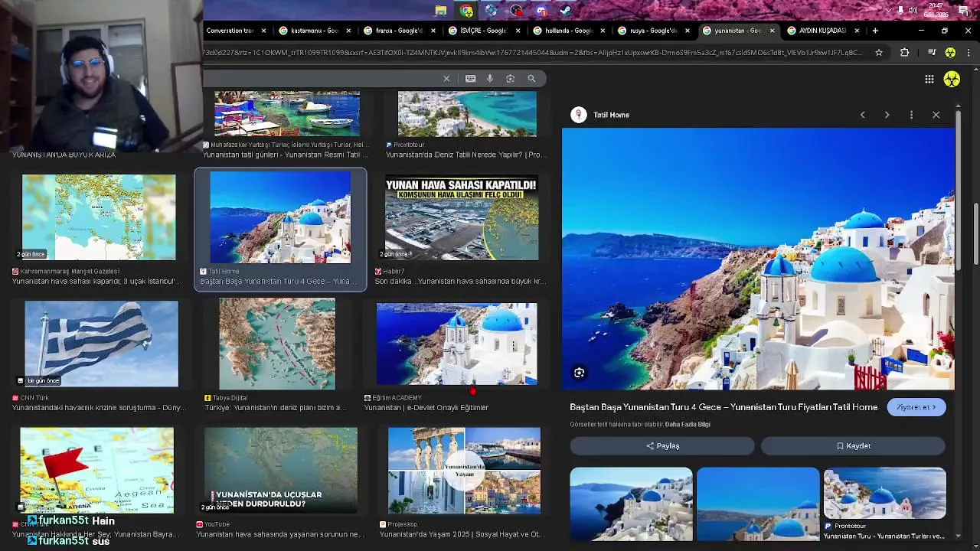
Task: Switch to the rusya Google tab
Action: pyautogui.click(x=654, y=31)
